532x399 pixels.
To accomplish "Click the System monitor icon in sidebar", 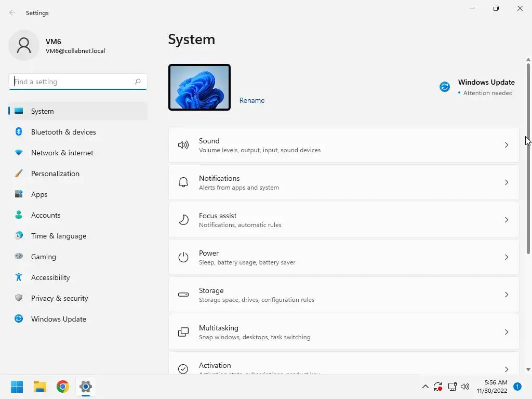I will pos(19,111).
